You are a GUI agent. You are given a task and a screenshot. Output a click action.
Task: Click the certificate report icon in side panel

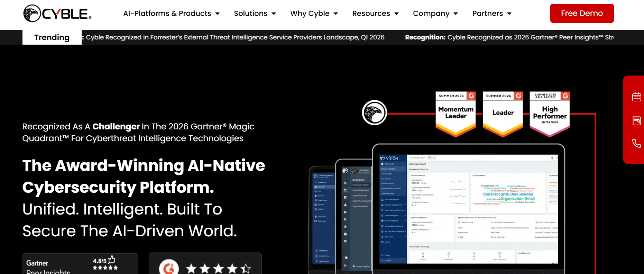tap(636, 121)
